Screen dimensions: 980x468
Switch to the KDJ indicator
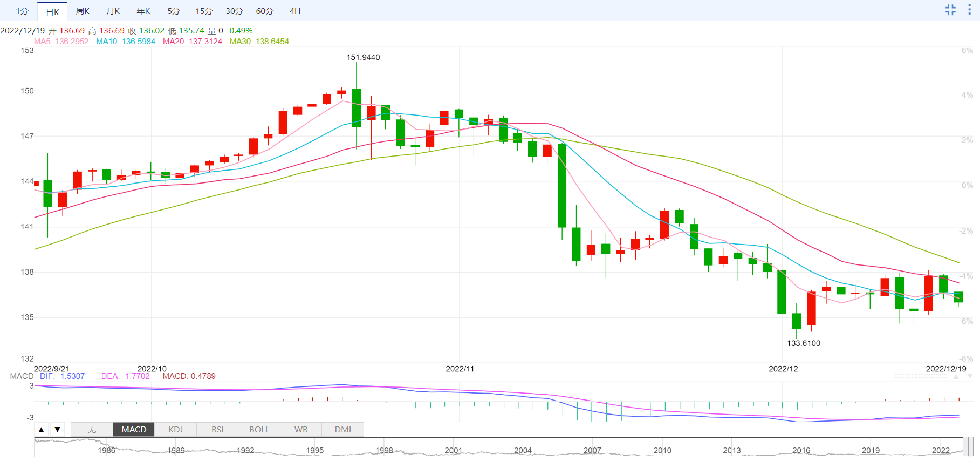click(176, 430)
